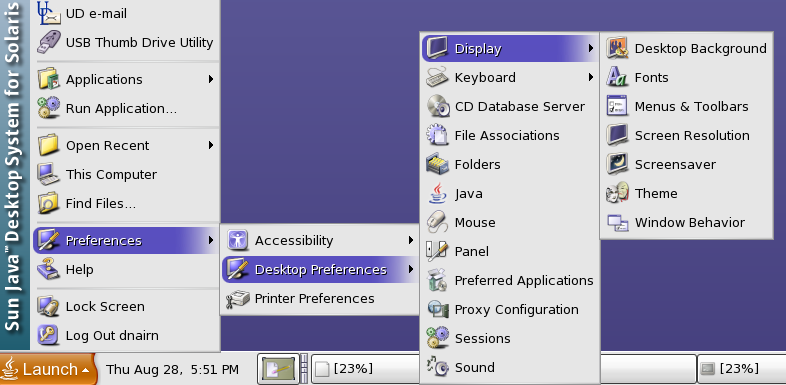Expand the Open Recent submenu arrow
786x385 pixels.
point(211,145)
